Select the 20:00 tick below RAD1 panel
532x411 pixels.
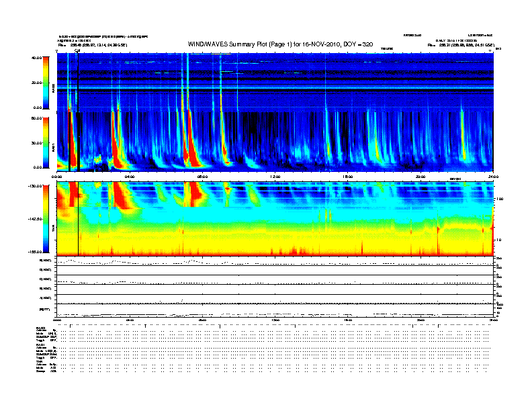coord(421,176)
